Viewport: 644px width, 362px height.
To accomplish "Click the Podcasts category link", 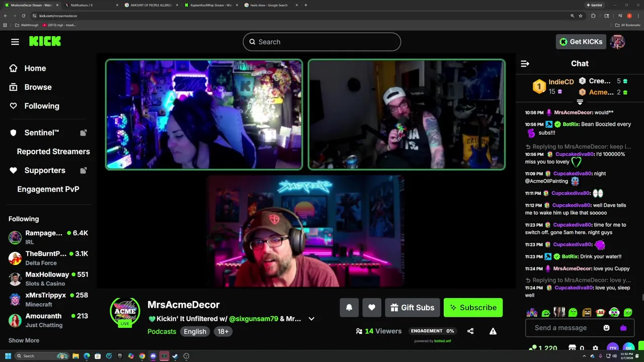I will click(162, 331).
